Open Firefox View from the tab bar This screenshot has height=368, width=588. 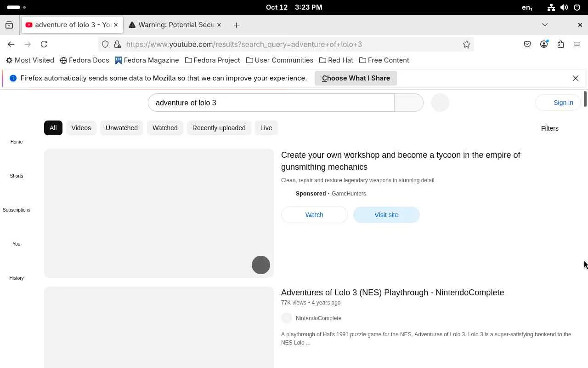click(x=9, y=25)
